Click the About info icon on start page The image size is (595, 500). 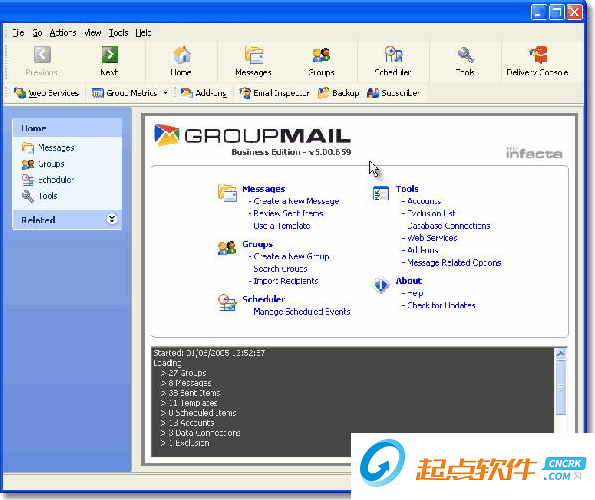point(381,285)
